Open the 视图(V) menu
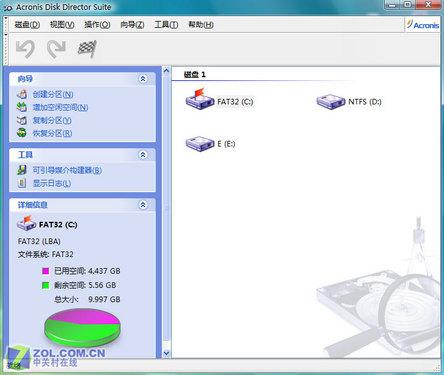 point(62,25)
